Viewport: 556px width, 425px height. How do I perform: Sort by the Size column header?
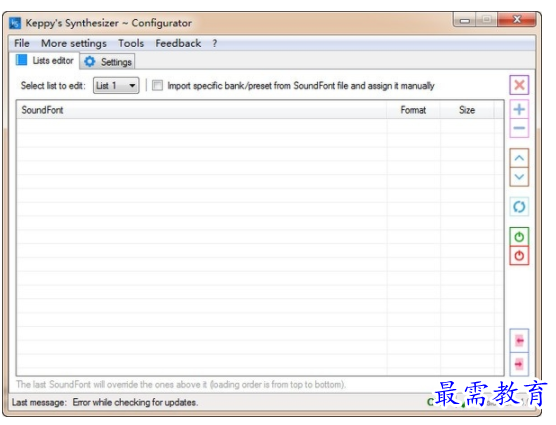(x=467, y=110)
